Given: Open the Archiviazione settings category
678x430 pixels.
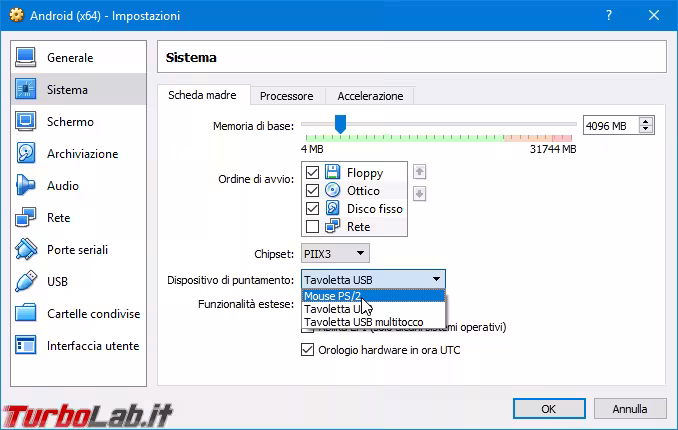Looking at the screenshot, I should point(78,154).
